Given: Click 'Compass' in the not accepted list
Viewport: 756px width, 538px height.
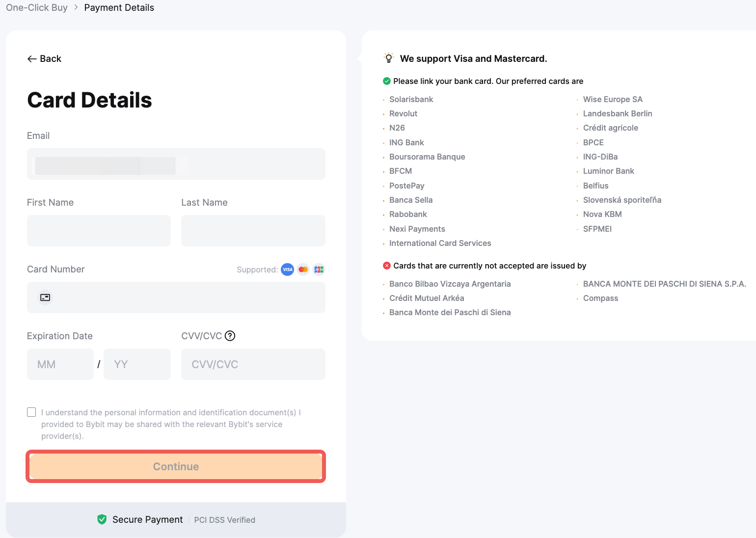Looking at the screenshot, I should 601,298.
